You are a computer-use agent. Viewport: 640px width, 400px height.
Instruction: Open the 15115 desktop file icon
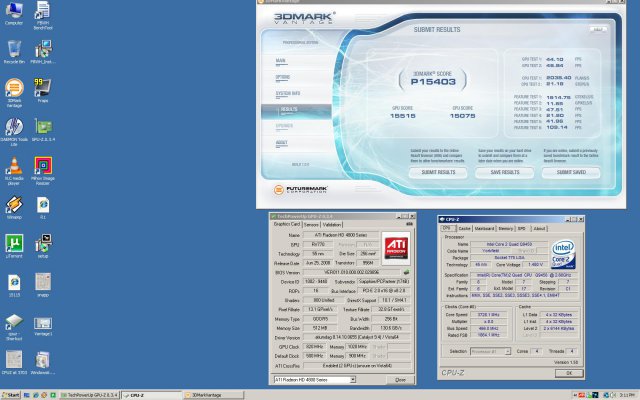(x=14, y=285)
